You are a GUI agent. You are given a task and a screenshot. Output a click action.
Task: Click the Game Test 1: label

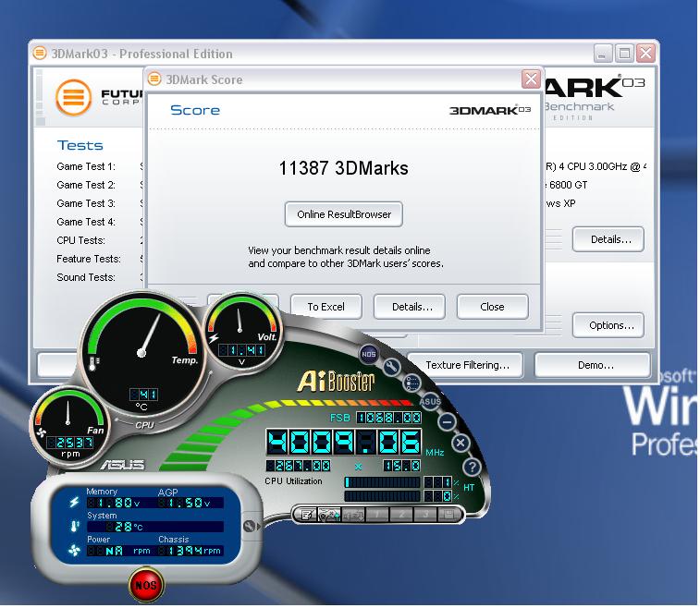[86, 166]
